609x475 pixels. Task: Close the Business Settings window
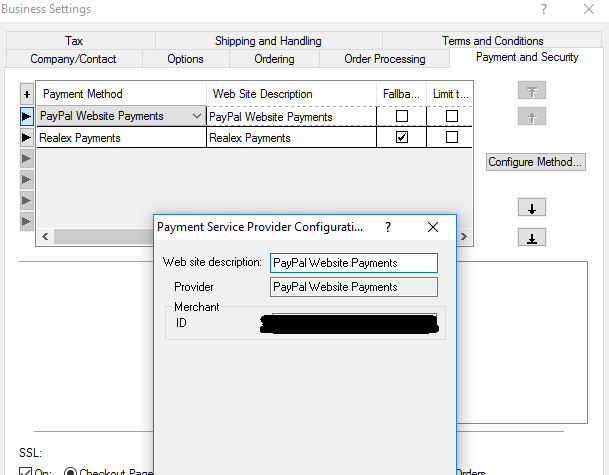point(589,9)
